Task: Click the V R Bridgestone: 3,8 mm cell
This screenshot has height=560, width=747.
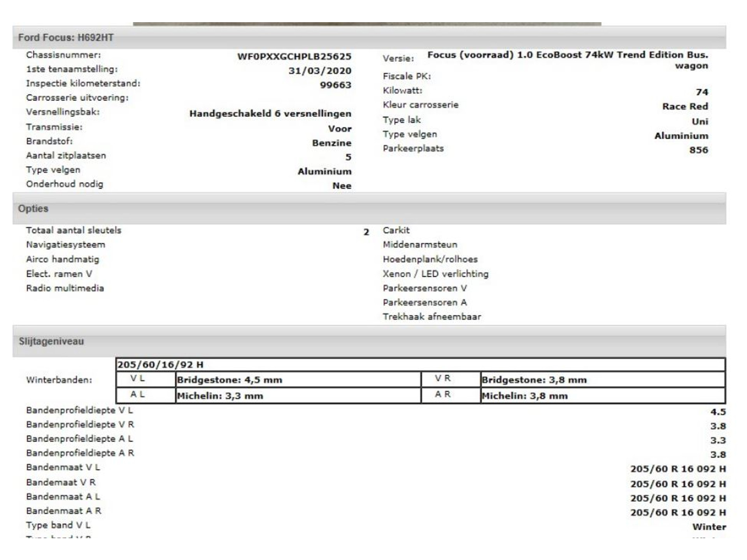Action: [x=603, y=380]
